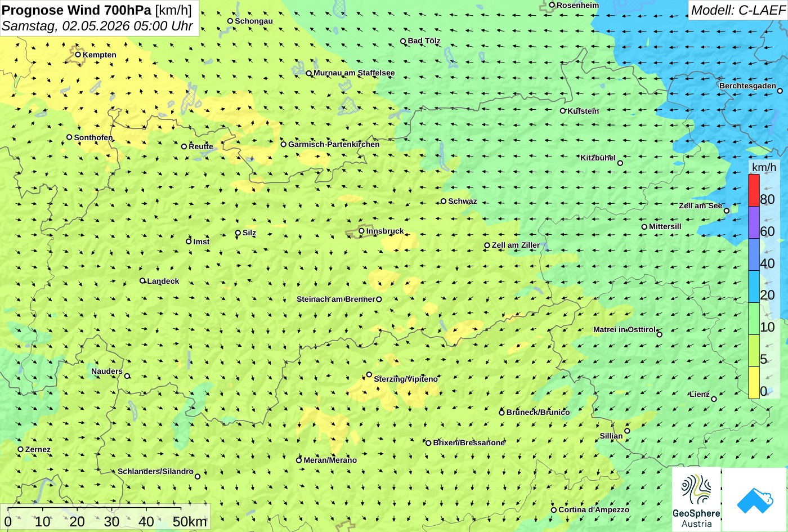
Task: Click the 'Brixen/Bressanone' label
Action: (469, 442)
